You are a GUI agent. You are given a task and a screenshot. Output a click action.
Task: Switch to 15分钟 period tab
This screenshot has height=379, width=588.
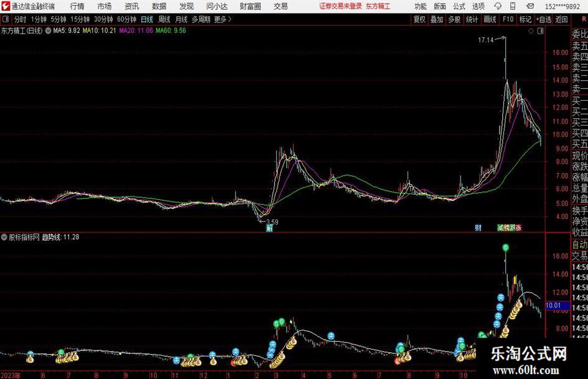coord(80,19)
